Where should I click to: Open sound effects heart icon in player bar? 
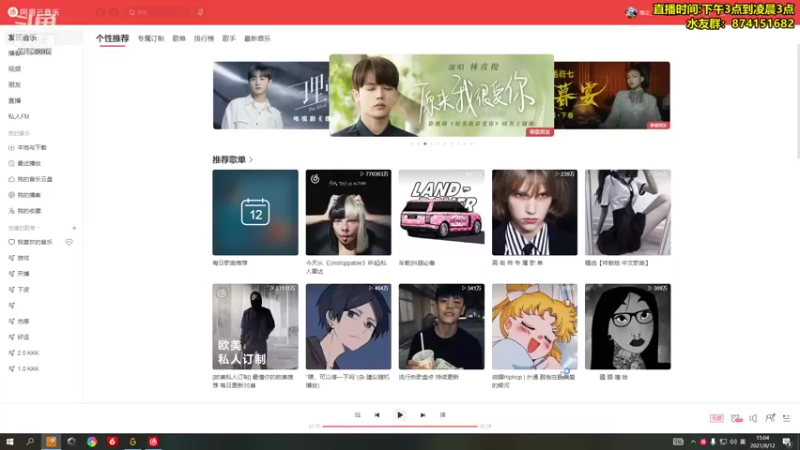coord(736,418)
